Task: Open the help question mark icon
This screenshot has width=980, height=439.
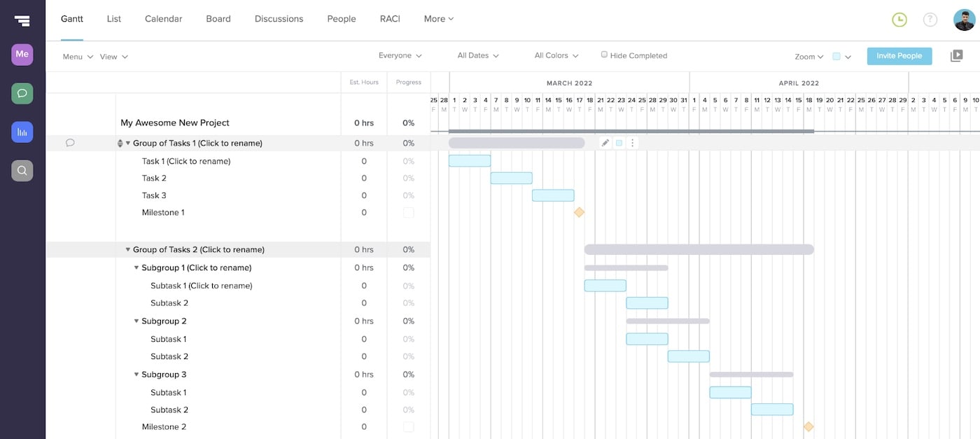Action: coord(930,19)
